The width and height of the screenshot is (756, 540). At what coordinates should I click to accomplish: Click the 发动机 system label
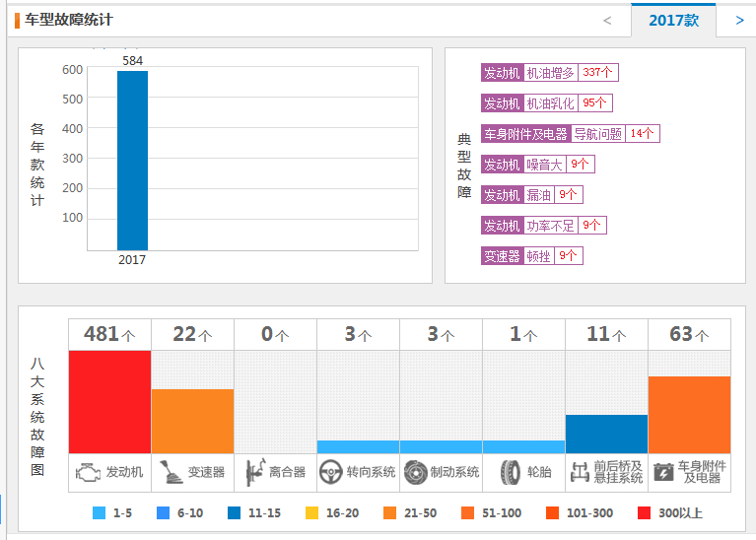click(124, 472)
